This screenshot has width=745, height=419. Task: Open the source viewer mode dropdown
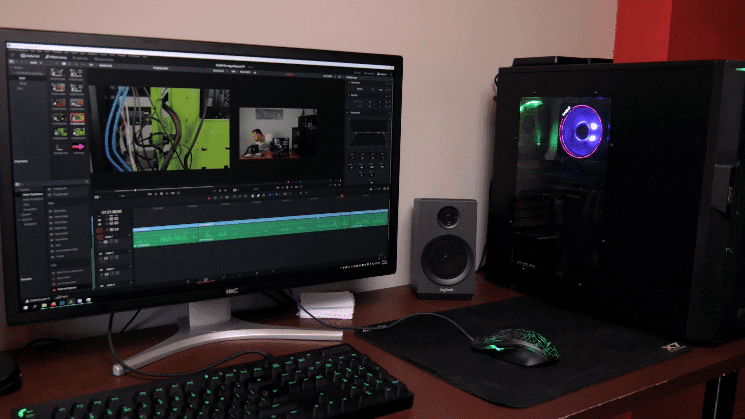(98, 197)
